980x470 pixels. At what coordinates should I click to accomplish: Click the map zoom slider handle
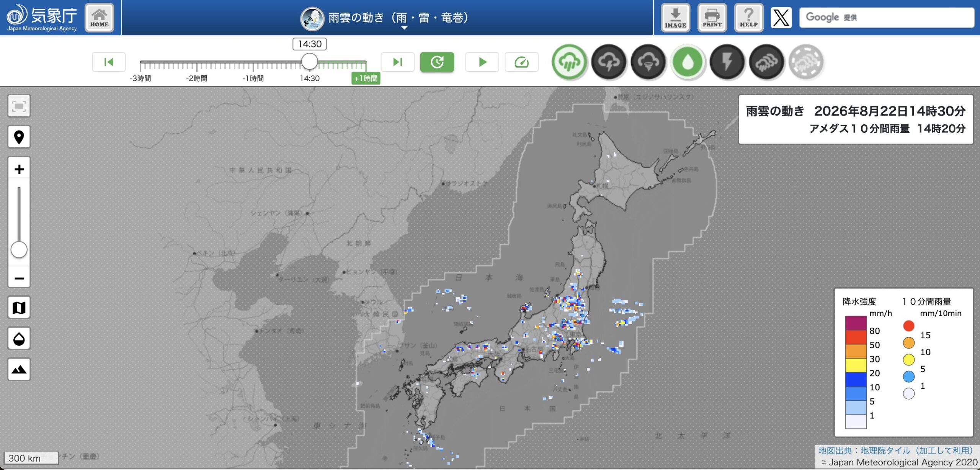tap(19, 250)
